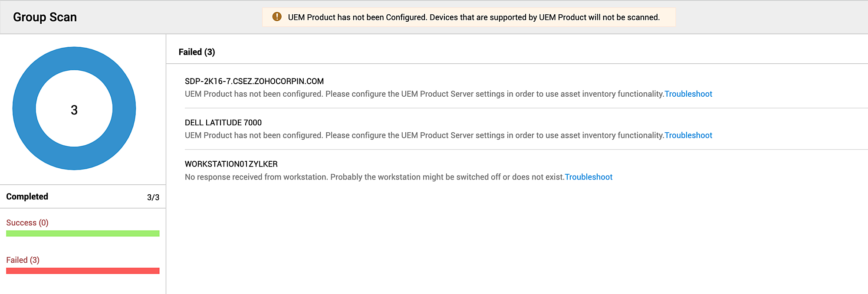Click the no response error message text
Image resolution: width=868 pixels, height=294 pixels.
[374, 177]
